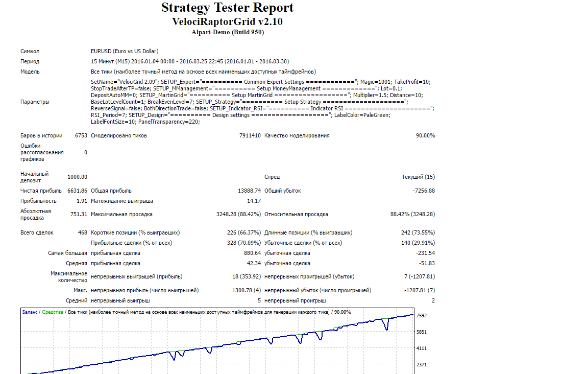Select the 7911410 ticks value
The image size is (588, 374).
point(250,135)
